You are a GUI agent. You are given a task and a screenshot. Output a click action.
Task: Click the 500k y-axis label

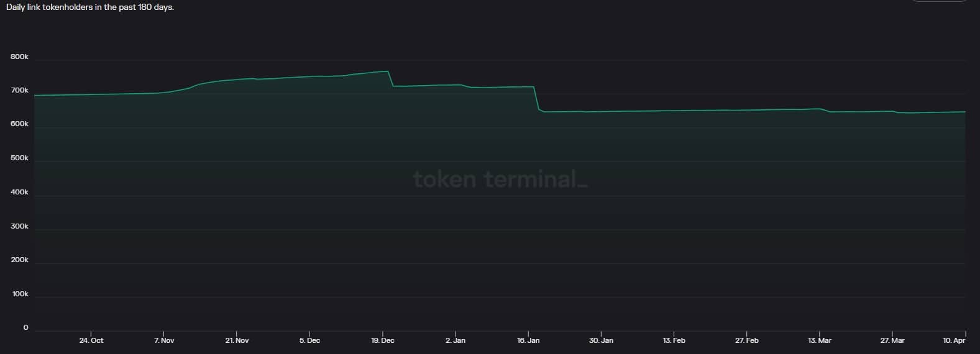click(x=19, y=158)
